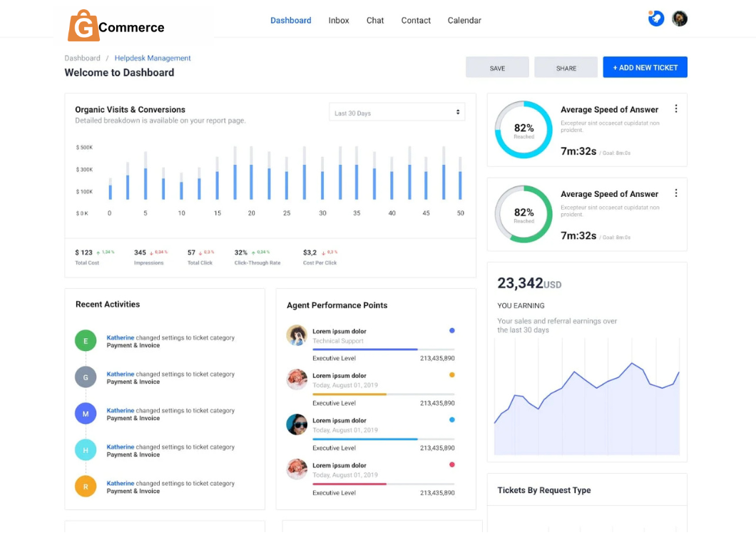The width and height of the screenshot is (756, 535).
Task: Click the Share button
Action: pyautogui.click(x=566, y=68)
